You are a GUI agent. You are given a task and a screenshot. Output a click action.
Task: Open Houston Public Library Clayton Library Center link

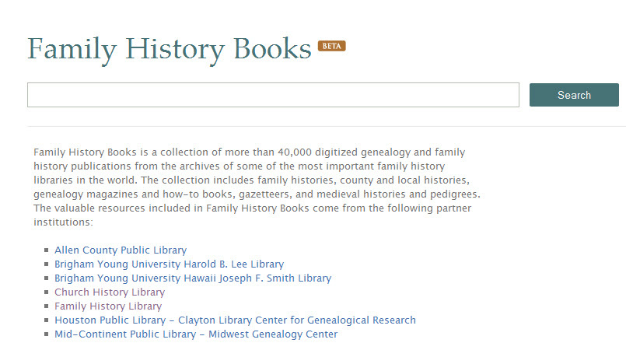[x=235, y=320]
